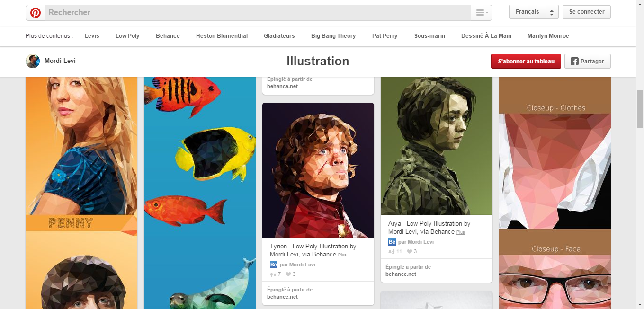
Task: Open behance.net source below Tyrion pin
Action: click(283, 297)
